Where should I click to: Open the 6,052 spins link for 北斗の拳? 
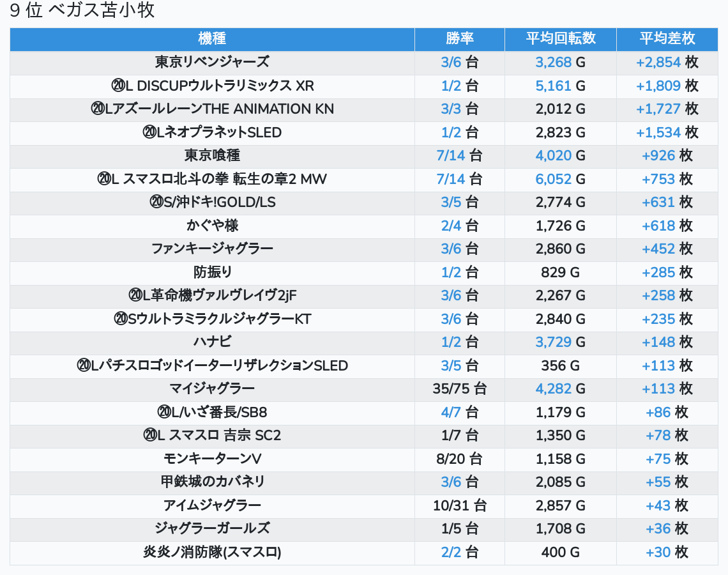click(553, 180)
